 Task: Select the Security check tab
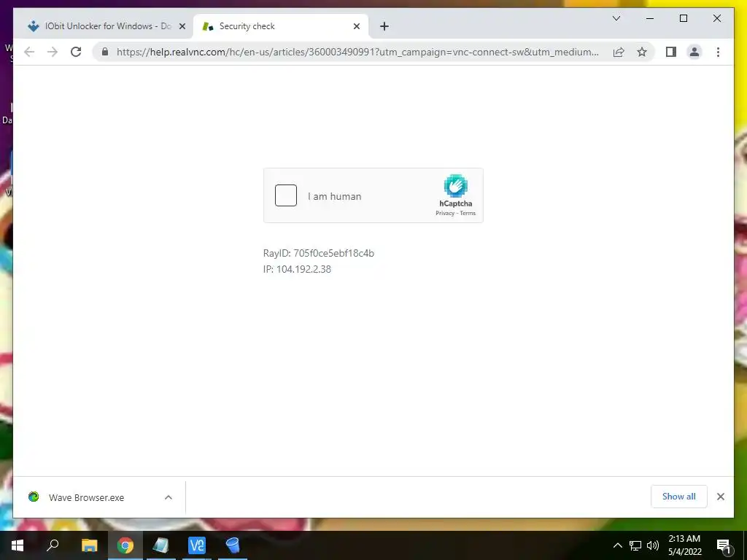280,26
